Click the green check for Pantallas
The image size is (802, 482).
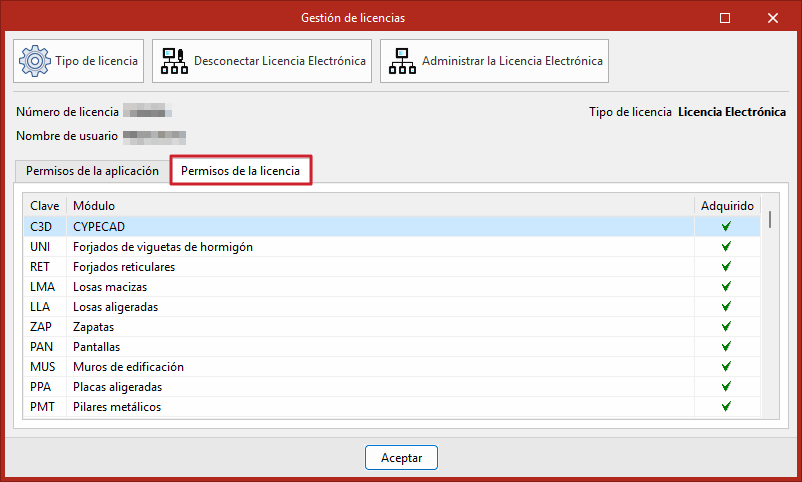coord(726,346)
